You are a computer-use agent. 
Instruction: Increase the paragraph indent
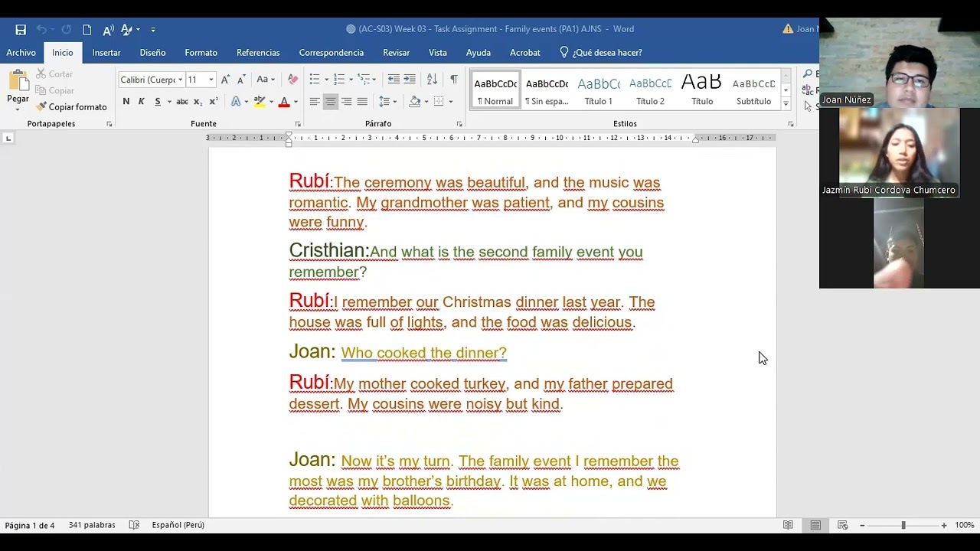click(x=410, y=80)
